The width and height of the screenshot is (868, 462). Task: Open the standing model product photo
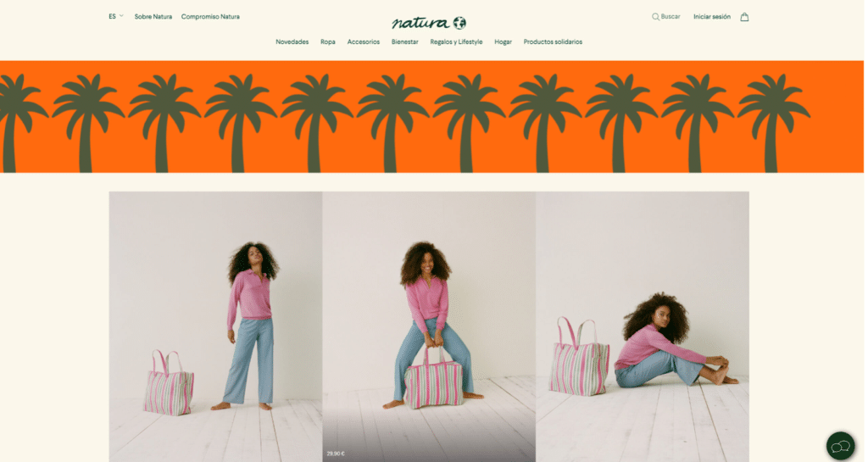pyautogui.click(x=215, y=326)
